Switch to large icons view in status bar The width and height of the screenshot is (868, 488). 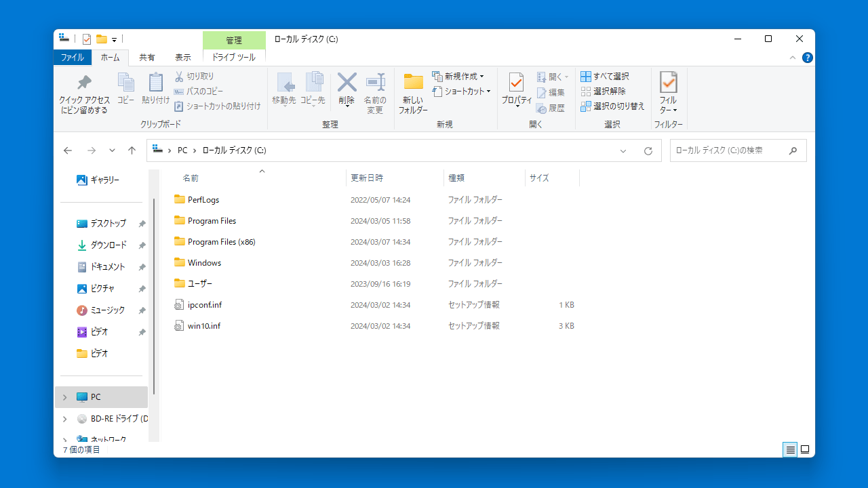click(805, 449)
